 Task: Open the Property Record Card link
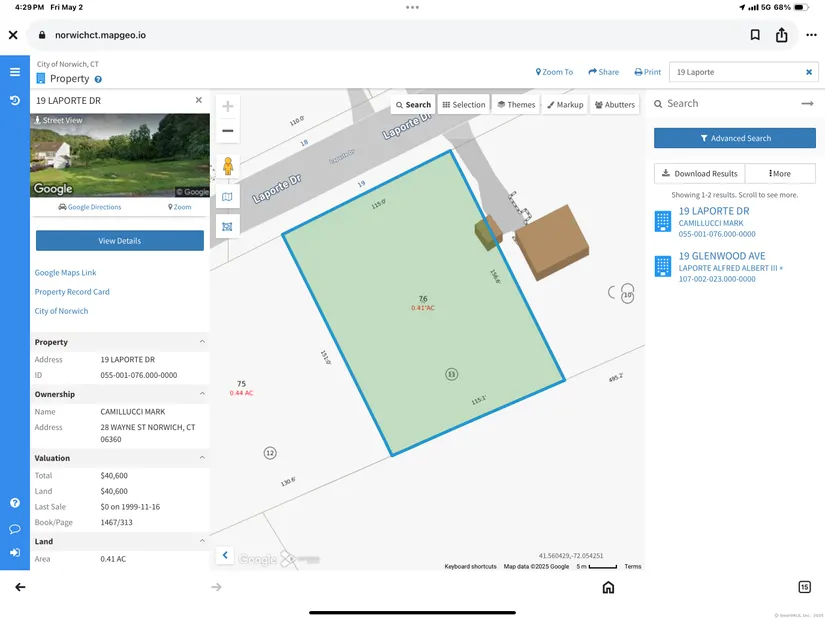pos(72,292)
